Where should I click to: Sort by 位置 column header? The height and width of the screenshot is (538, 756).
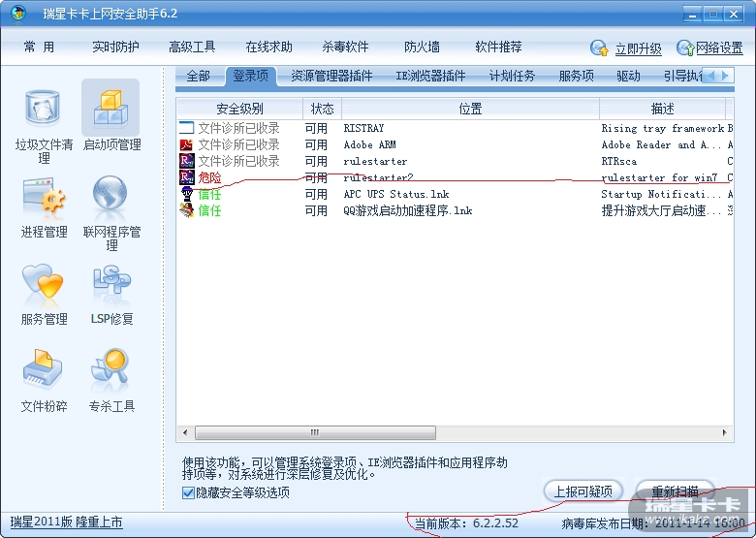point(470,109)
